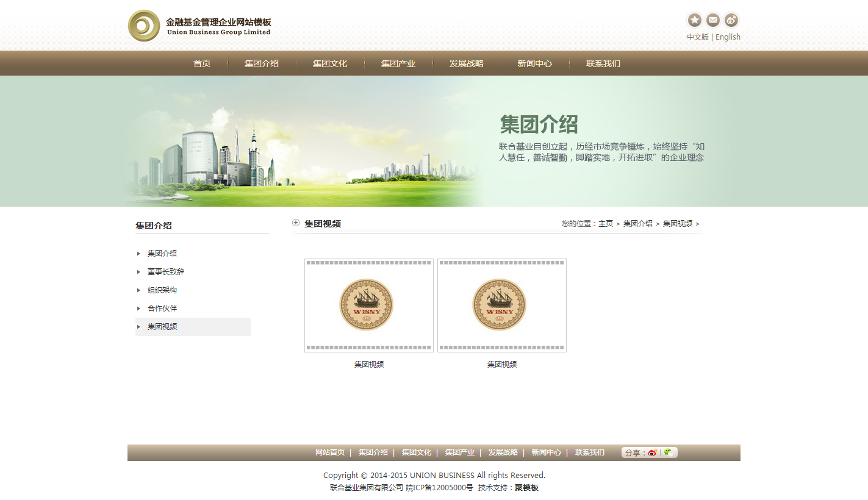The height and width of the screenshot is (500, 868).
Task: Click the Union Business Group gold logo
Action: coord(144,26)
